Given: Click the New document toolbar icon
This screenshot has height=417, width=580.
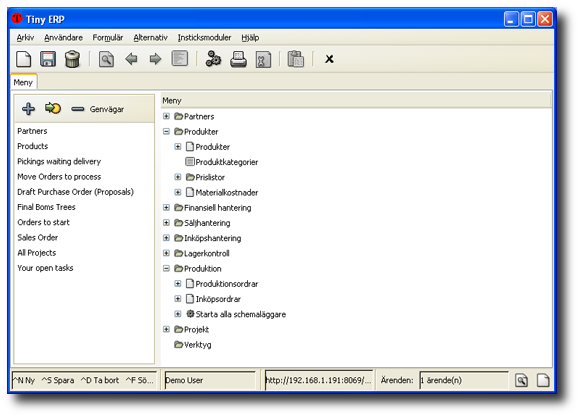Looking at the screenshot, I should pyautogui.click(x=23, y=59).
